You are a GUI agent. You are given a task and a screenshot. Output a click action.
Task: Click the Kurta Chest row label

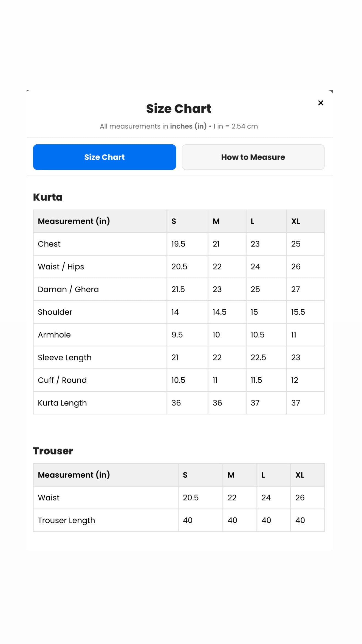(x=49, y=244)
